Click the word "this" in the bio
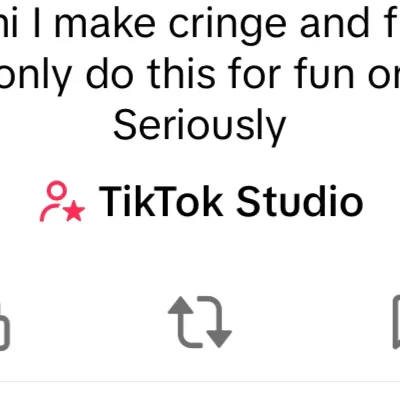 pyautogui.click(x=181, y=73)
